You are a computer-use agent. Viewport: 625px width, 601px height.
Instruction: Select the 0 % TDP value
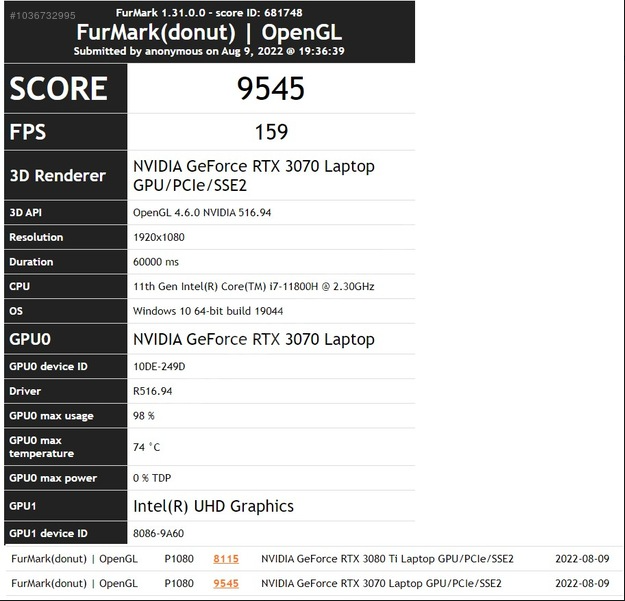(152, 478)
